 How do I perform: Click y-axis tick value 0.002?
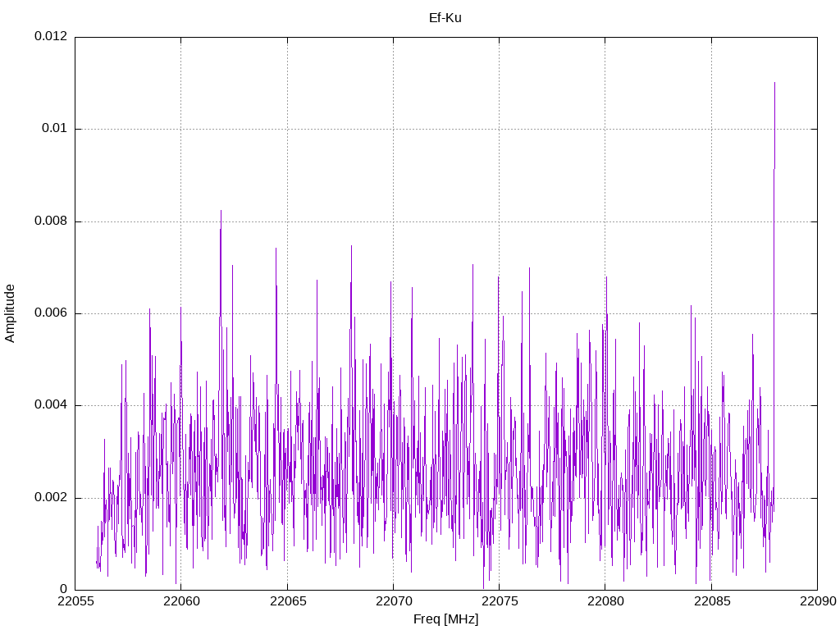coord(51,497)
